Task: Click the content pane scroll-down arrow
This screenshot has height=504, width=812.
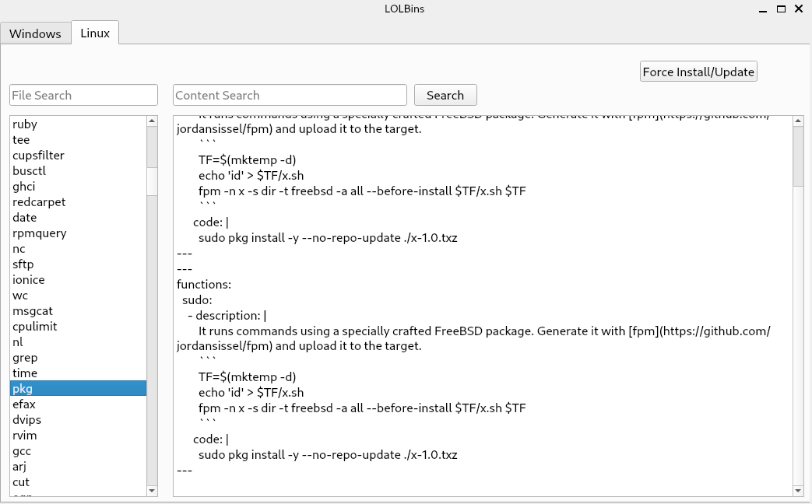Action: pyautogui.click(x=798, y=491)
